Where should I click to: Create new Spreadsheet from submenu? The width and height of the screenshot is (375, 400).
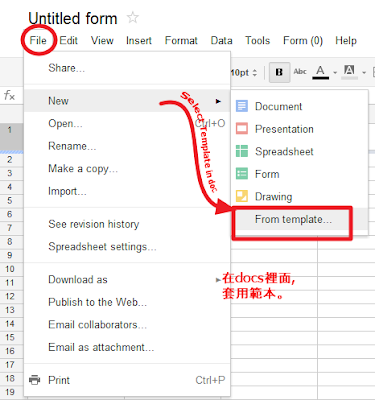pos(299,152)
